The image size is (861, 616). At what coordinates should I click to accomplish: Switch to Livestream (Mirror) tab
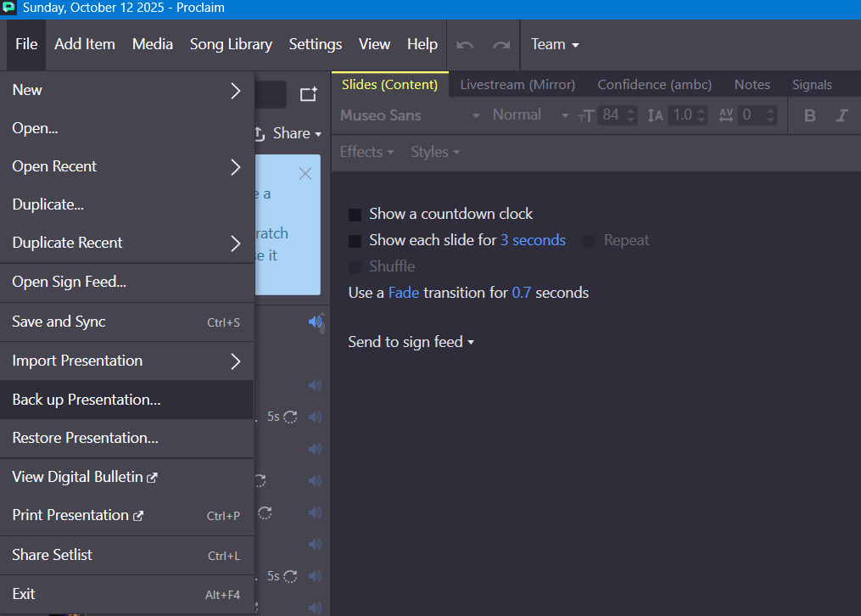coord(517,85)
